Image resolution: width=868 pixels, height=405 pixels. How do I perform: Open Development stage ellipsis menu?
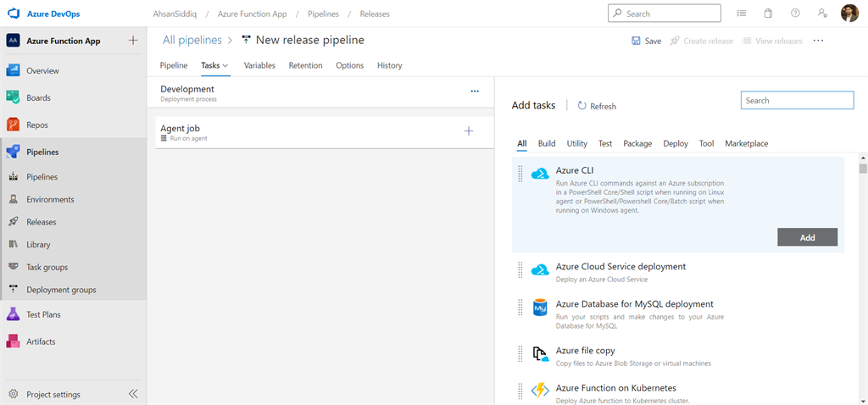[x=475, y=92]
